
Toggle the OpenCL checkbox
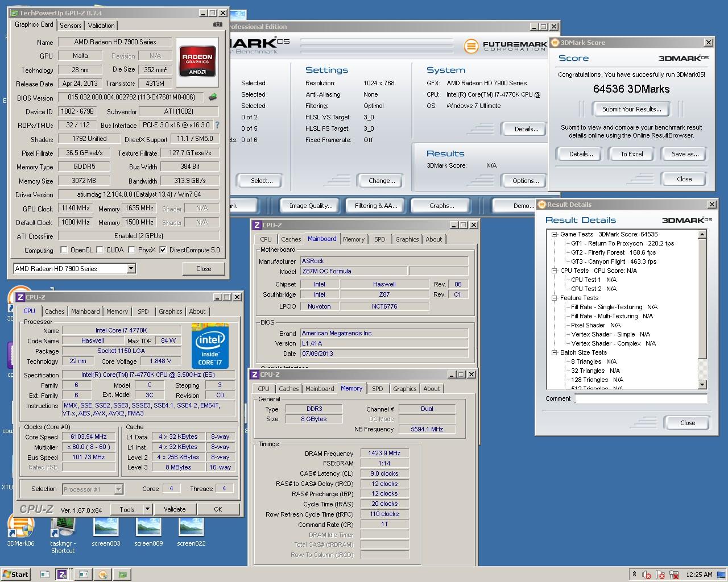click(x=64, y=250)
